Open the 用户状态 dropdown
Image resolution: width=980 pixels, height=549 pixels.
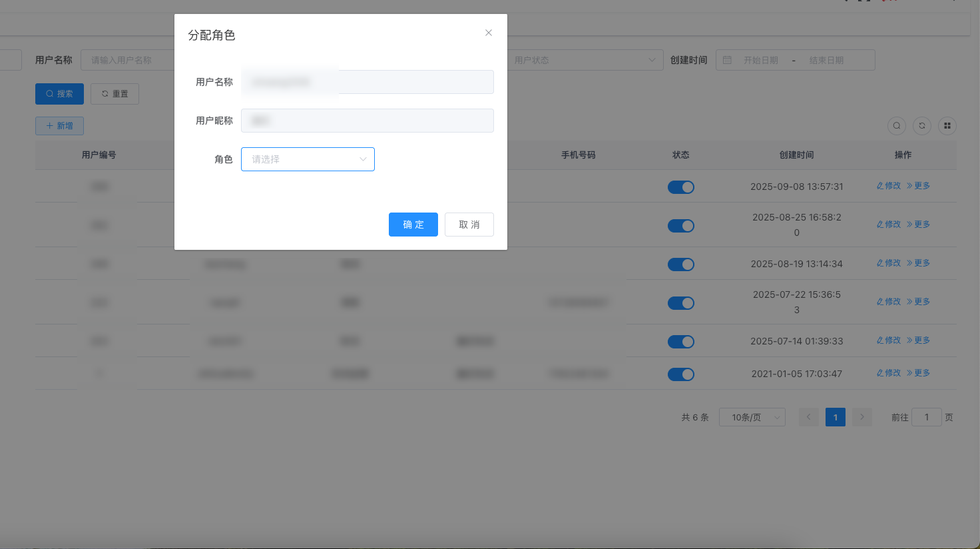coord(585,60)
